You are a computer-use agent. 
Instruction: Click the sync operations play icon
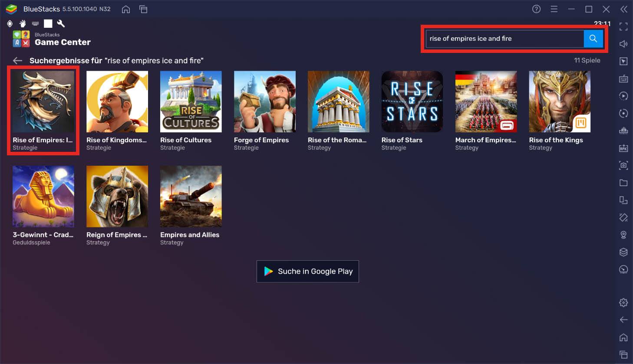(623, 96)
